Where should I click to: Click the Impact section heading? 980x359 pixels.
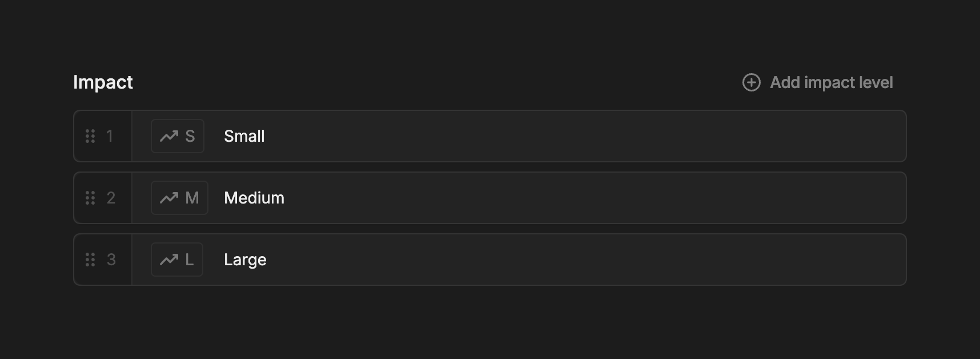(x=103, y=82)
